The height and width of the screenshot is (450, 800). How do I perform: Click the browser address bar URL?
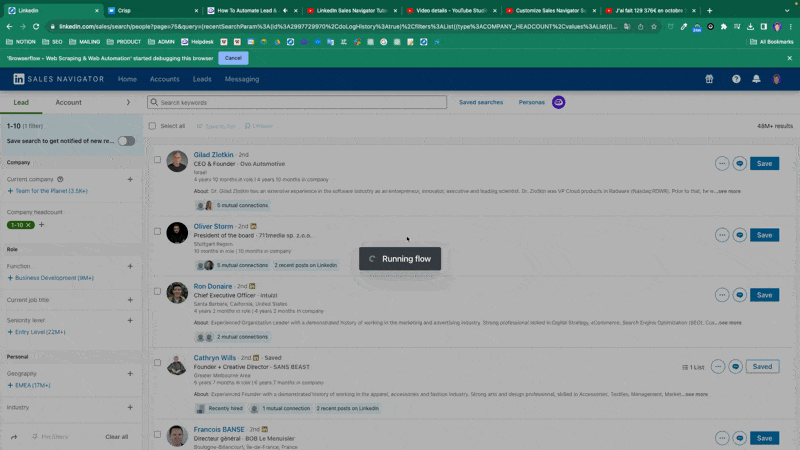337,27
